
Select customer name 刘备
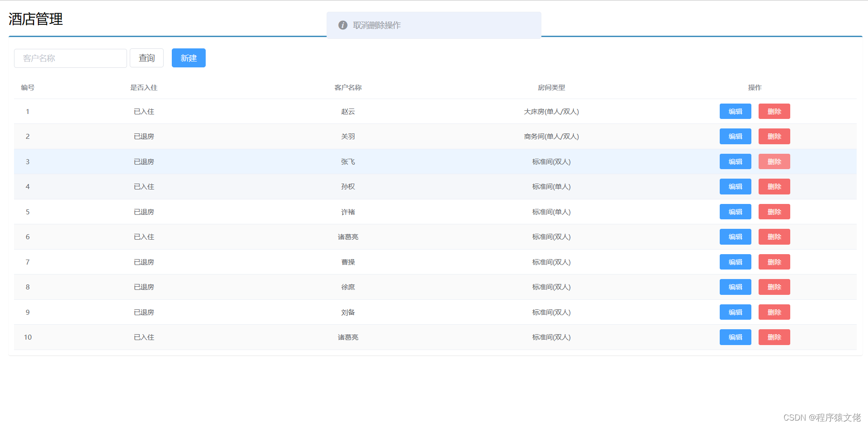point(348,312)
